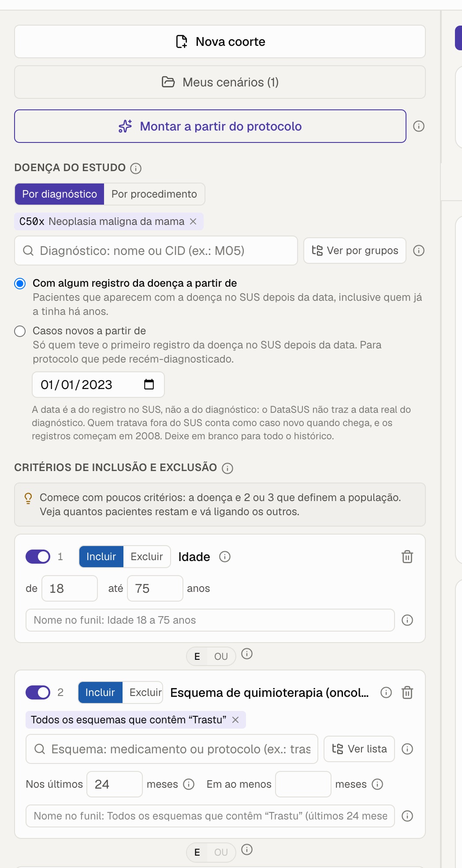Open info icon beside second E/OU selector
The image size is (462, 868).
pyautogui.click(x=247, y=849)
